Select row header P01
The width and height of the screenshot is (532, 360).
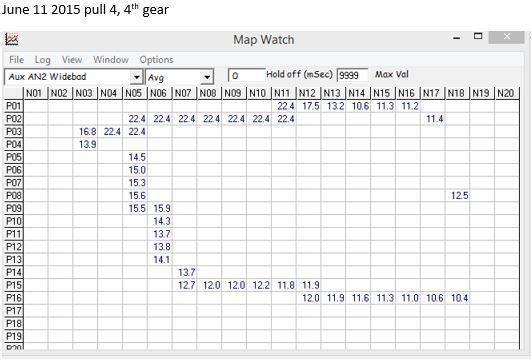click(x=14, y=106)
